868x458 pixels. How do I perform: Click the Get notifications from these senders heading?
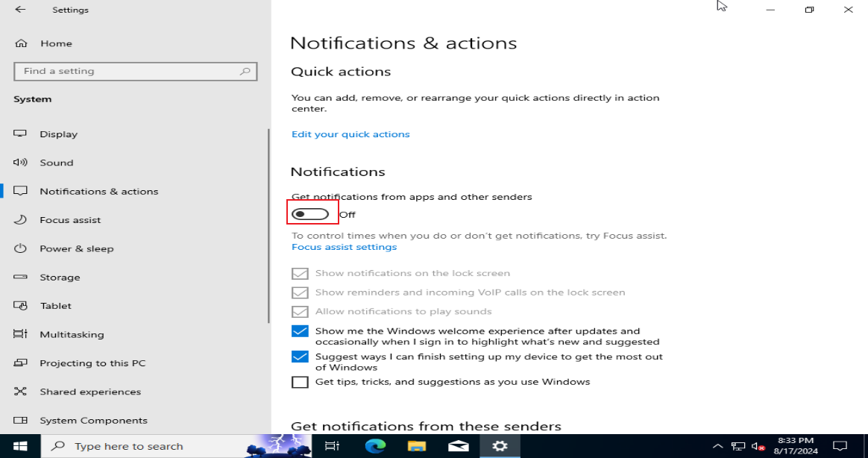(427, 427)
